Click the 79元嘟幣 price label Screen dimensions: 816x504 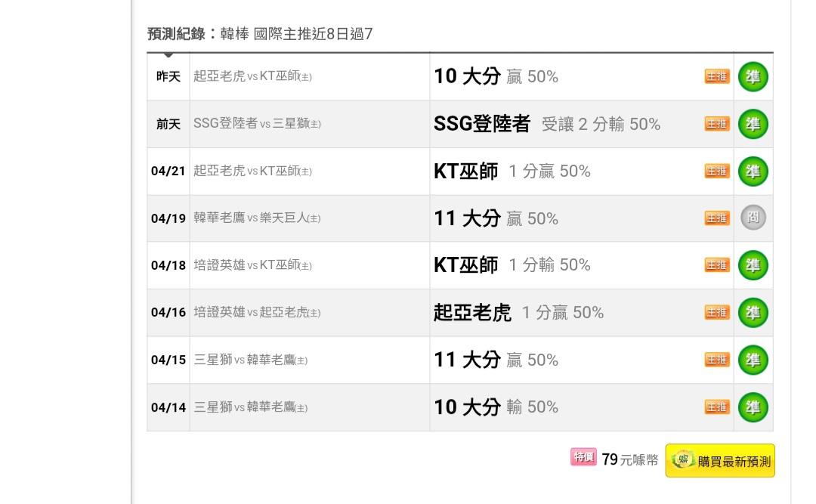629,460
